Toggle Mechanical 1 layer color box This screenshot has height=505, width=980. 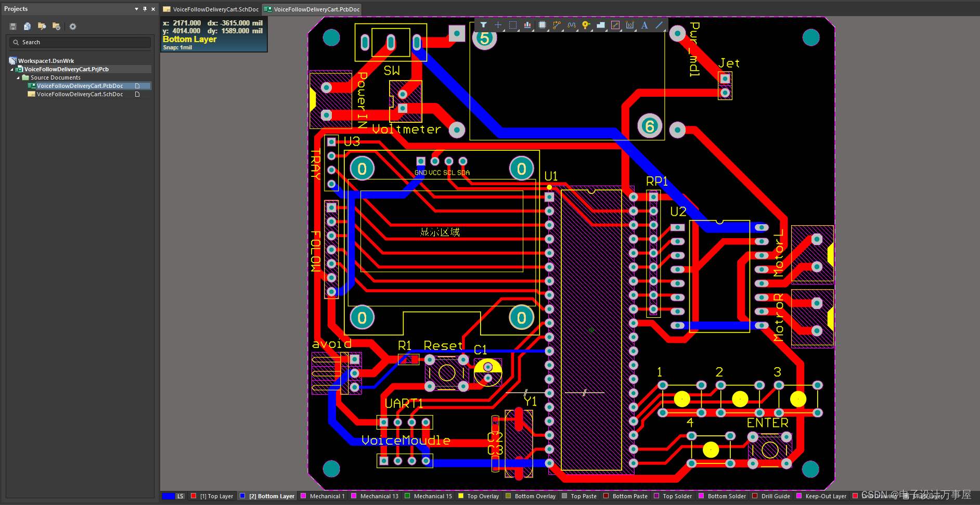click(303, 496)
